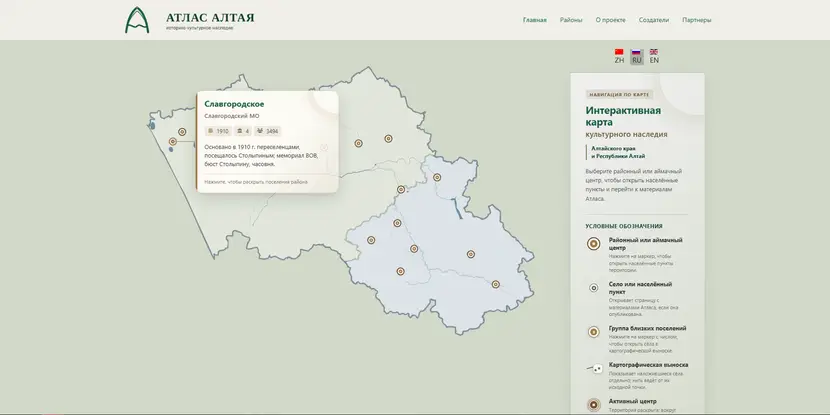This screenshot has height=415, width=830.
Task: Click the marker on the green-blue region border
Action: (401, 190)
